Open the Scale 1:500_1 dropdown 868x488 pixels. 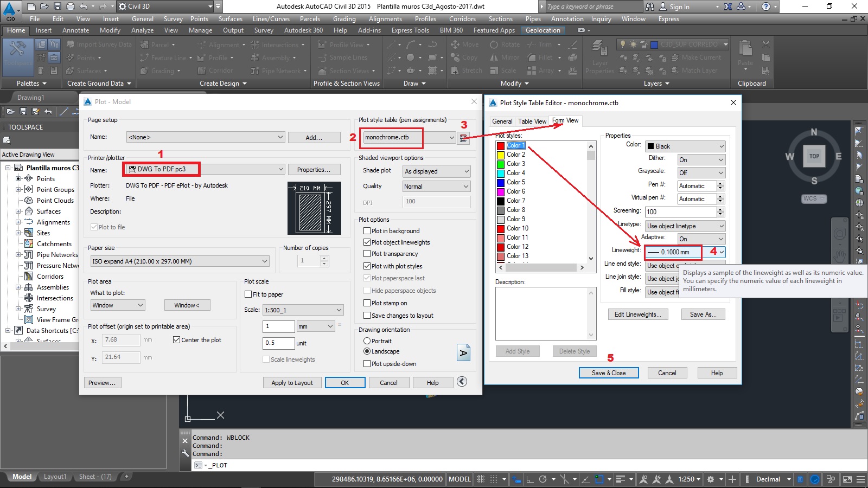303,310
